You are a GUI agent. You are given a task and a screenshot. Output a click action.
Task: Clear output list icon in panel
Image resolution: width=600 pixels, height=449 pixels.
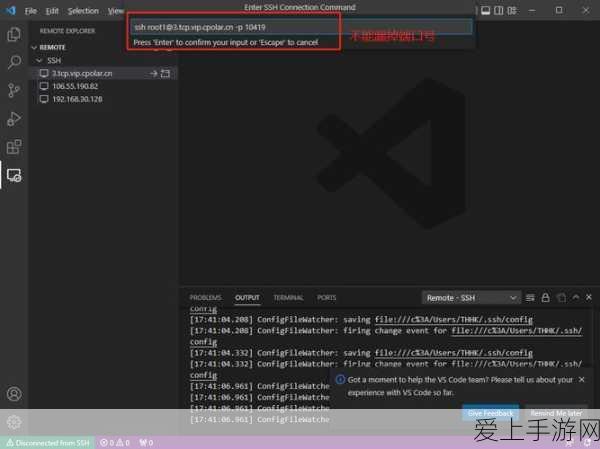530,297
